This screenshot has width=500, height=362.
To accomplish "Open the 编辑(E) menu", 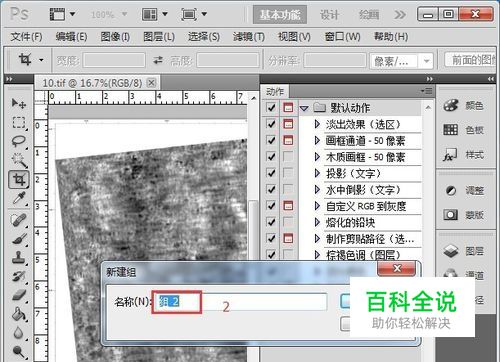I will (x=71, y=36).
